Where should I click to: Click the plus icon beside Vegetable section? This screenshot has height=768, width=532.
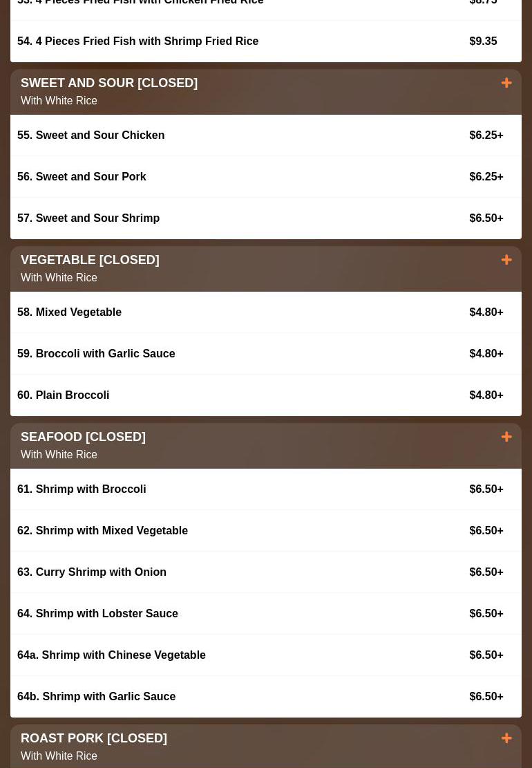(x=506, y=260)
